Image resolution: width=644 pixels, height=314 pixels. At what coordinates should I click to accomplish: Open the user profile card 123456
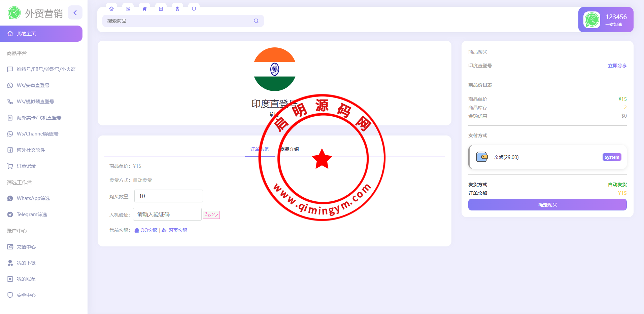click(606, 20)
